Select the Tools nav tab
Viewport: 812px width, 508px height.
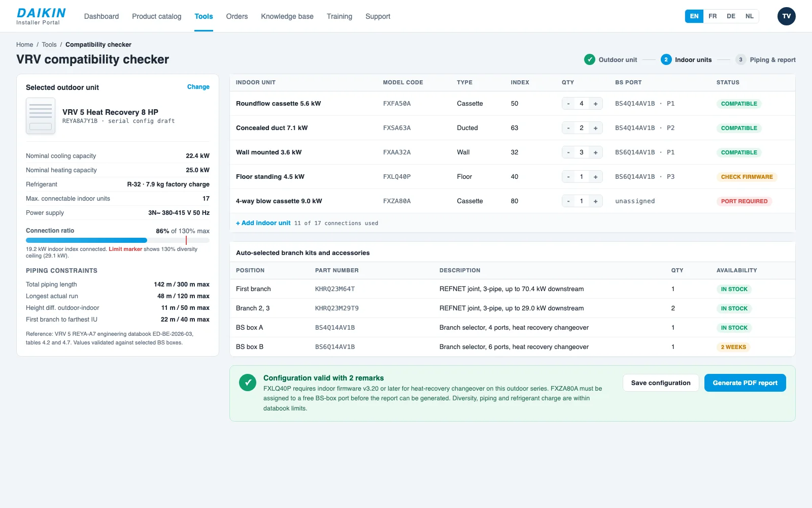(204, 16)
